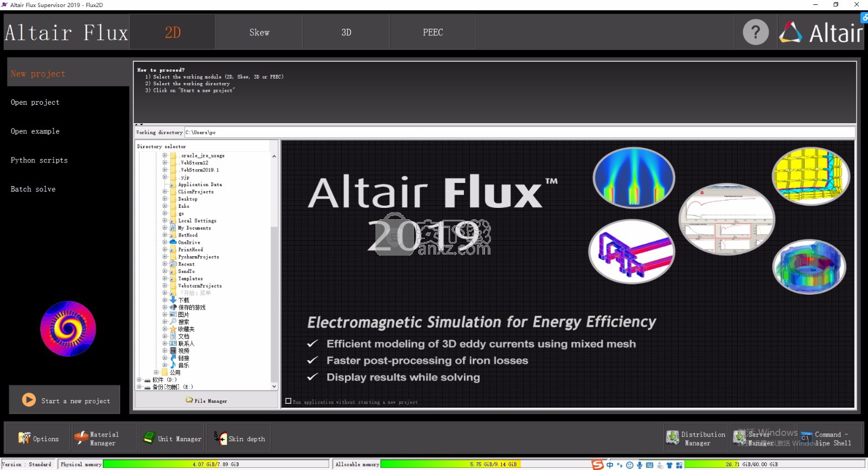Open the Help question mark icon
This screenshot has height=470, width=868.
point(756,32)
